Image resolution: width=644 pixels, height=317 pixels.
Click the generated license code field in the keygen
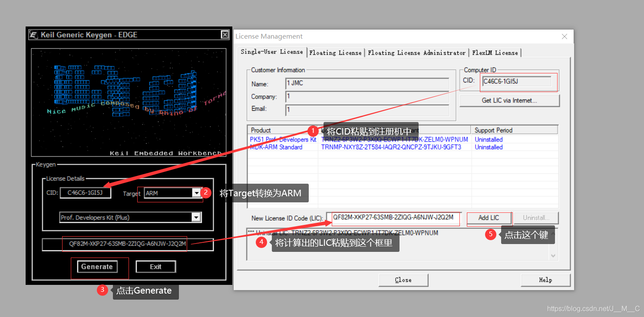tap(128, 244)
